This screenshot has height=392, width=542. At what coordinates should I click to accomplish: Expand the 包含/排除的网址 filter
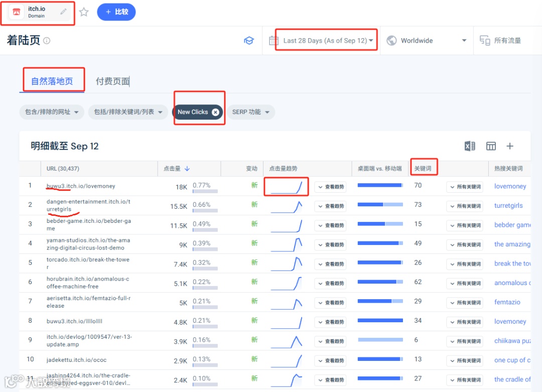52,112
